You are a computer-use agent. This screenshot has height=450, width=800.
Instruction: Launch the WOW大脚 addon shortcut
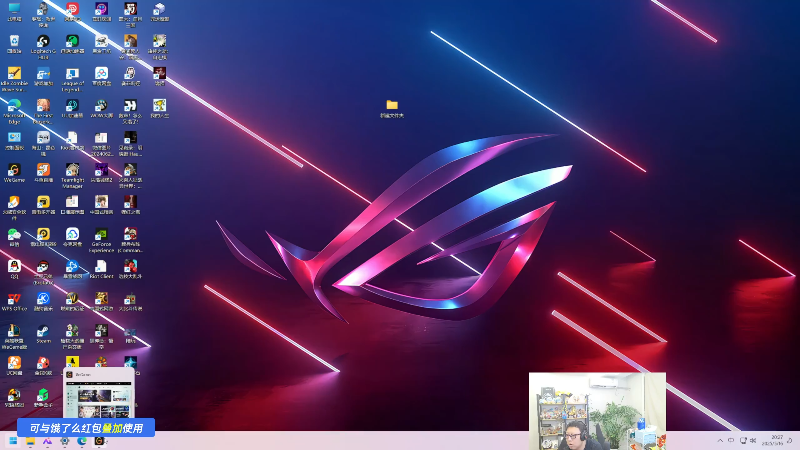tap(102, 109)
